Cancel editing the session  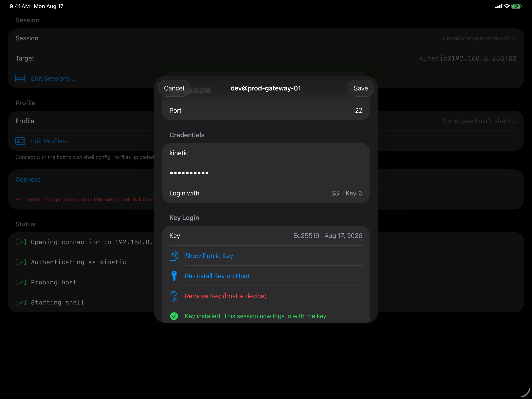(x=174, y=88)
